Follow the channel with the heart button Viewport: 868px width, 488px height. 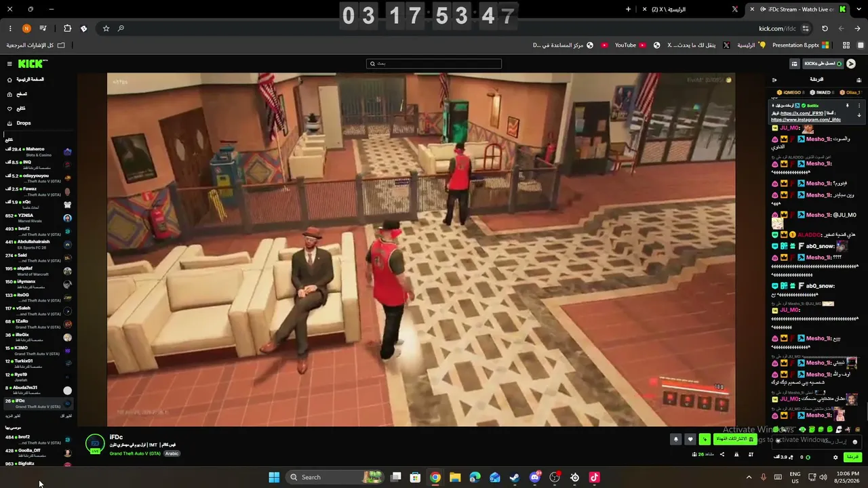(x=690, y=439)
